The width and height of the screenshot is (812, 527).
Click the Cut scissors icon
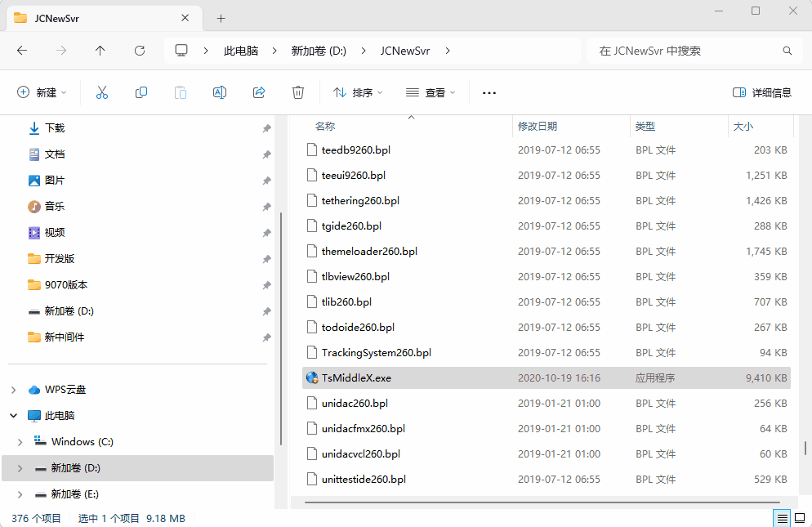(x=102, y=92)
